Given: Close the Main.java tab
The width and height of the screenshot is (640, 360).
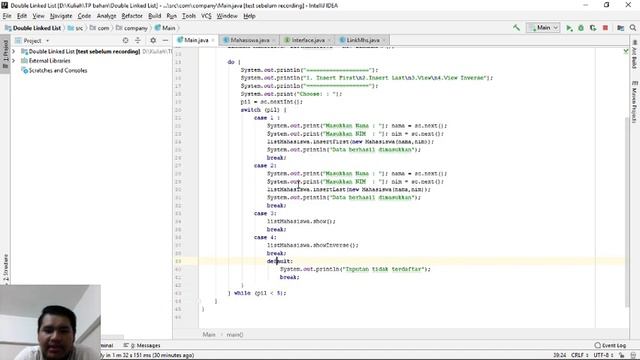Looking at the screenshot, I should point(213,40).
